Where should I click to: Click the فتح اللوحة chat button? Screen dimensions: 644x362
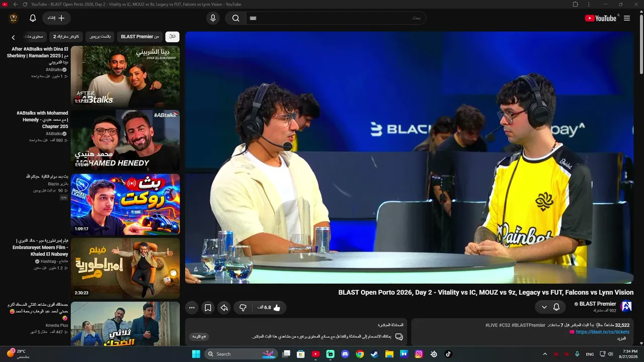click(x=199, y=337)
